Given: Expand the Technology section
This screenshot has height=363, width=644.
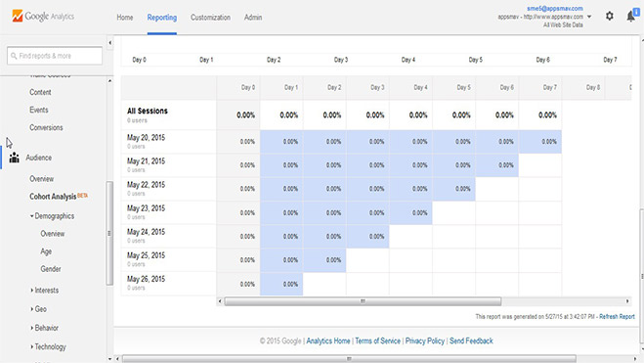Looking at the screenshot, I should pos(49,347).
